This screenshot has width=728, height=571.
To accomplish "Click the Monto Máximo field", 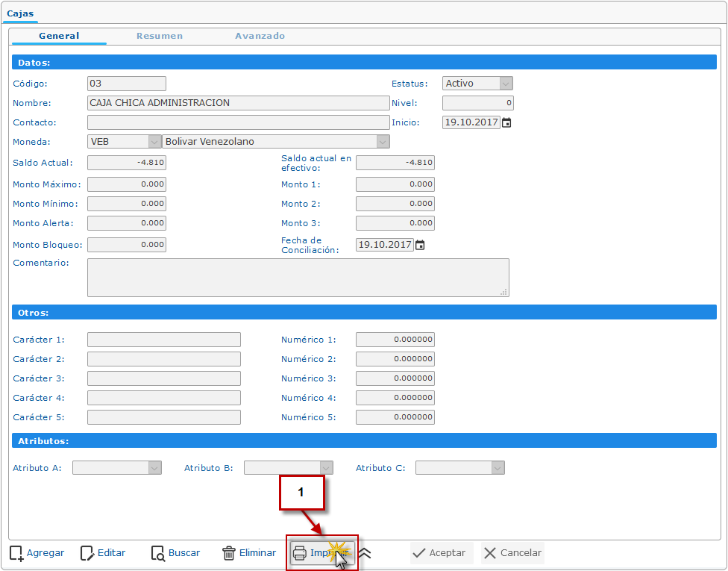I will point(127,184).
